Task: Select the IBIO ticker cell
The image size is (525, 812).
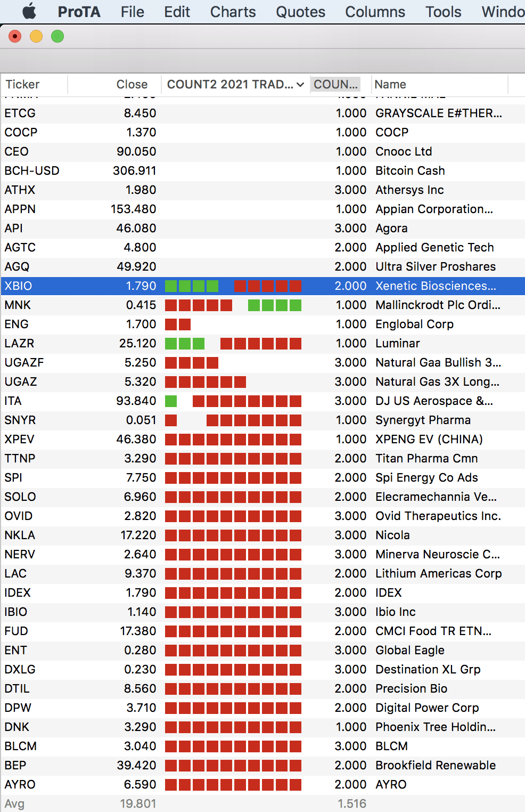Action: pyautogui.click(x=15, y=612)
